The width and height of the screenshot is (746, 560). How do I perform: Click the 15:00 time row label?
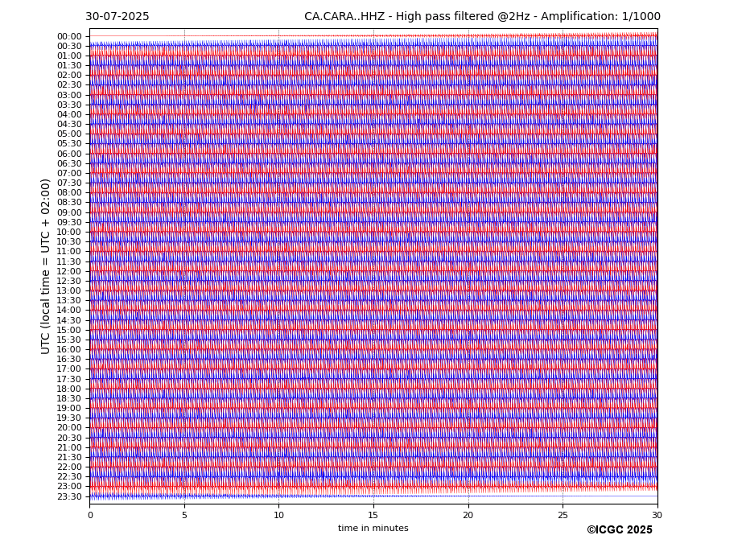pos(69,330)
